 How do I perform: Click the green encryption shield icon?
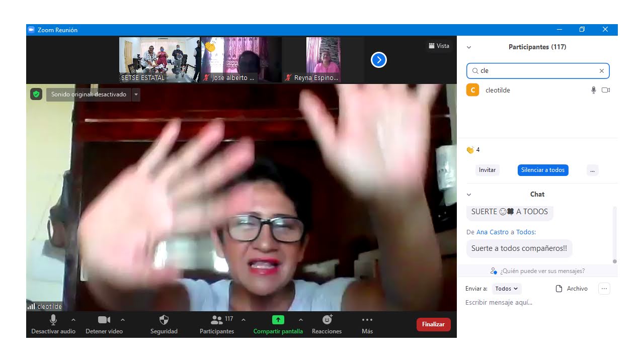[x=36, y=94]
